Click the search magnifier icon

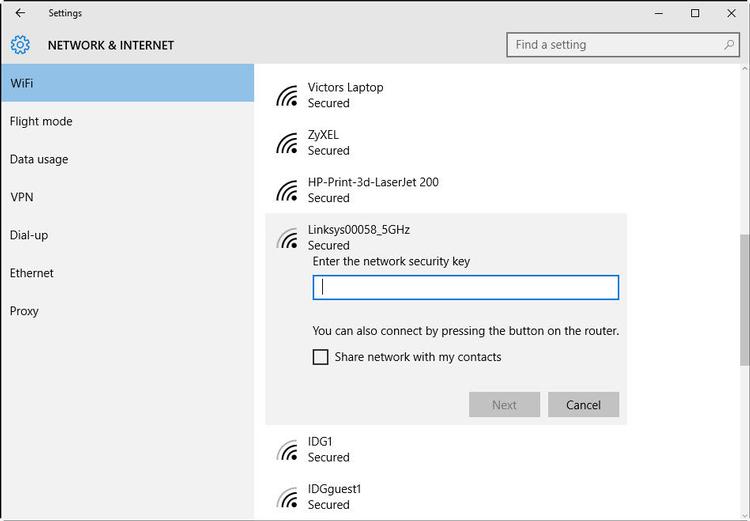click(730, 45)
